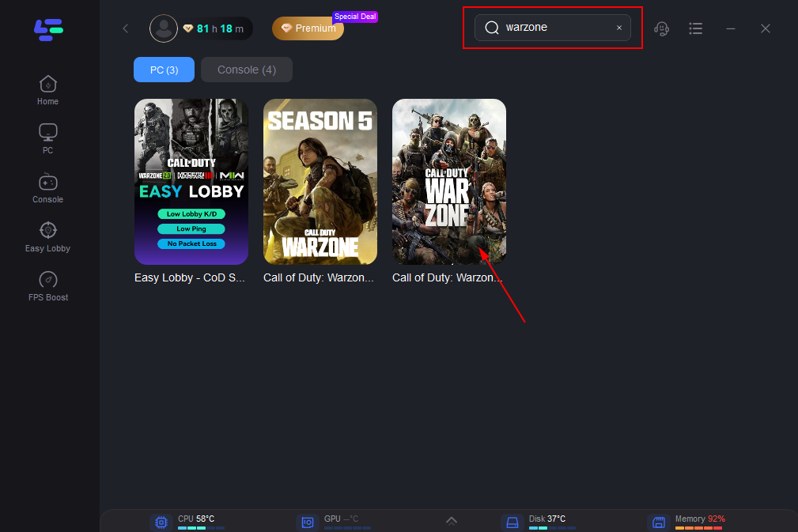This screenshot has height=532, width=798.
Task: Minimize the LagoFast window
Action: 731,28
